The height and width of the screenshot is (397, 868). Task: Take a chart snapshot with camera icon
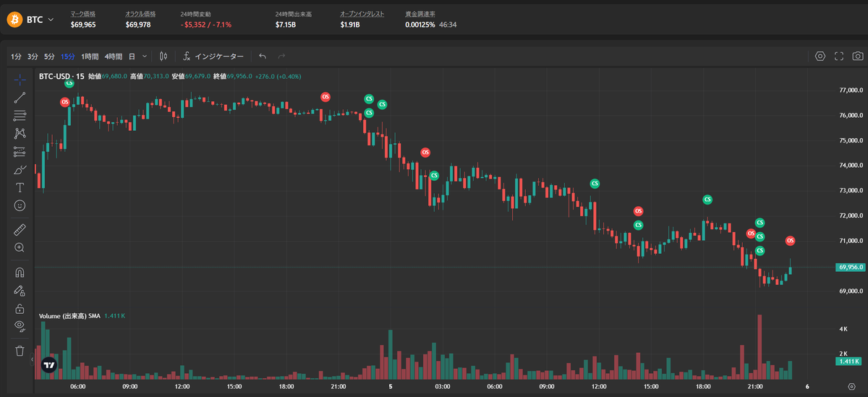[857, 56]
